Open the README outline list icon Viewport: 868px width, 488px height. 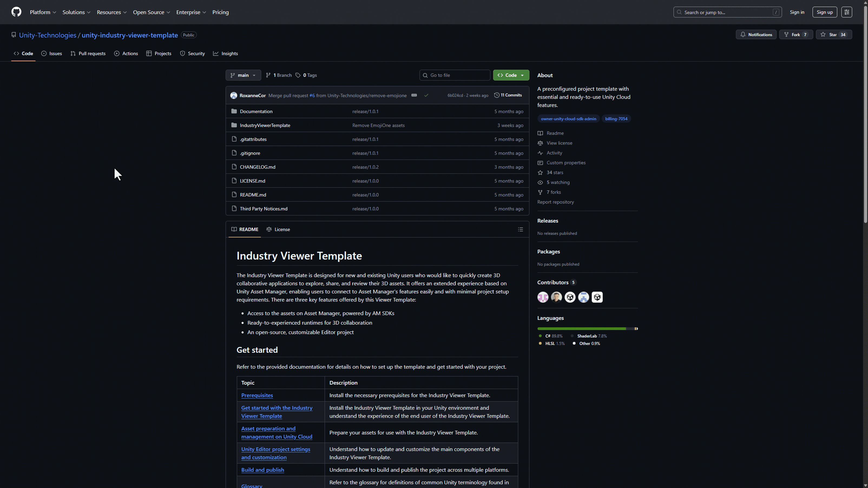tap(520, 229)
